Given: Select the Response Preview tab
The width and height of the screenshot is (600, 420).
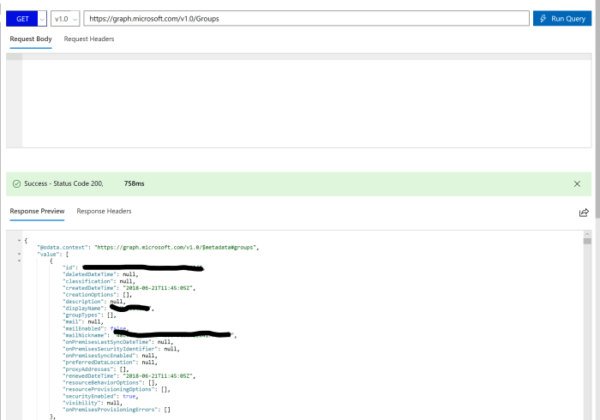Looking at the screenshot, I should [x=37, y=211].
